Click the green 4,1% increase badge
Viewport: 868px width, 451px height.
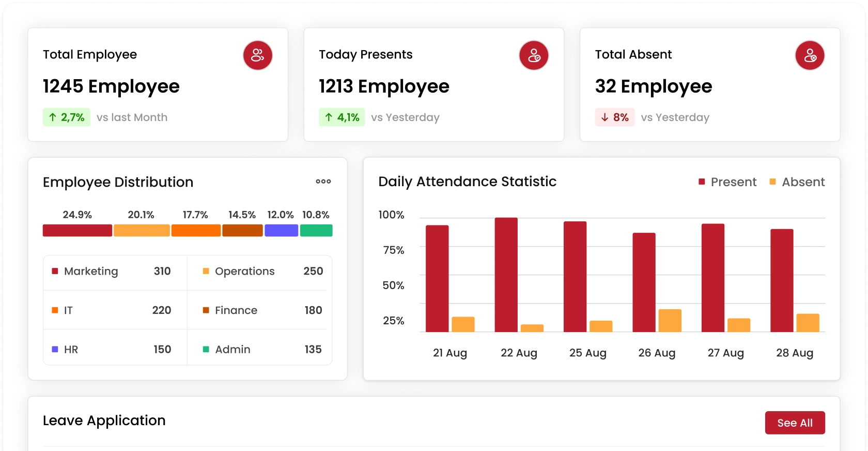(342, 117)
